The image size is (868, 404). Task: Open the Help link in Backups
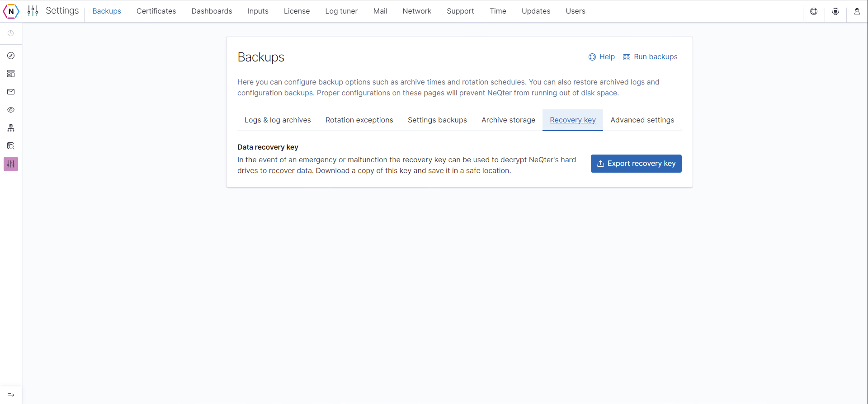click(601, 57)
